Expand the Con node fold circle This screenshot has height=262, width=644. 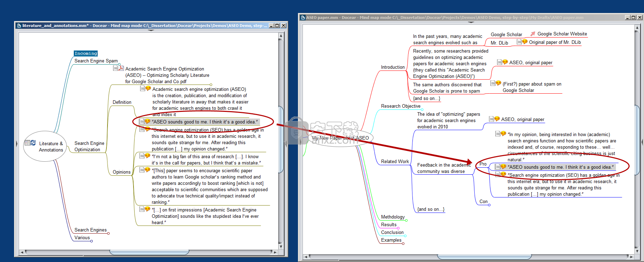(489, 205)
